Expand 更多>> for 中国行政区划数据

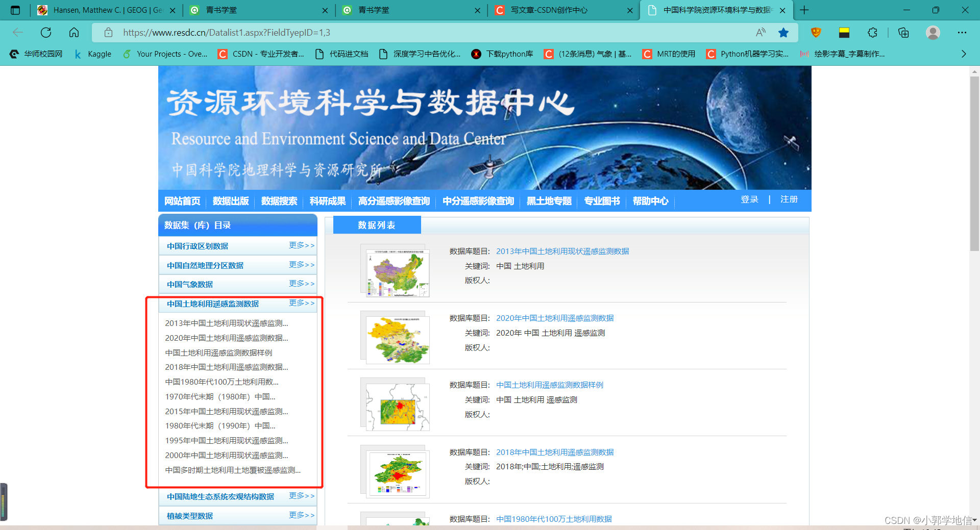tap(302, 245)
